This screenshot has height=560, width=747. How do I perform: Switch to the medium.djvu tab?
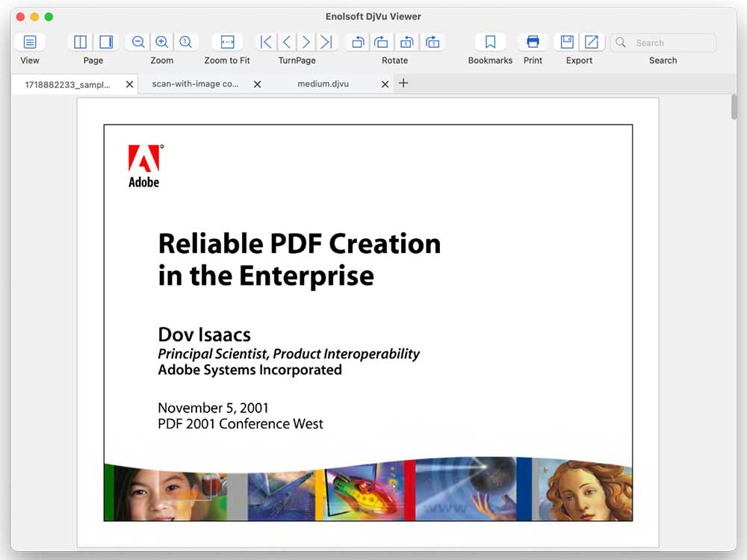pyautogui.click(x=323, y=84)
